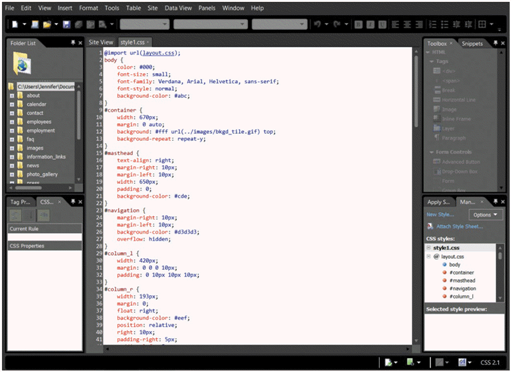The width and height of the screenshot is (512, 372).
Task: Toggle the Bold formatting button
Action: (358, 24)
